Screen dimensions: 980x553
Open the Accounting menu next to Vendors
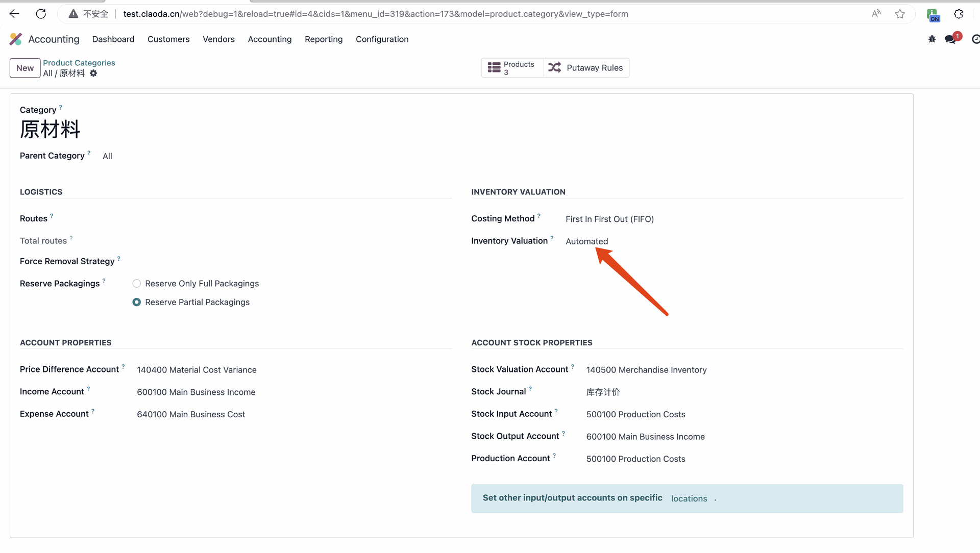coord(269,39)
